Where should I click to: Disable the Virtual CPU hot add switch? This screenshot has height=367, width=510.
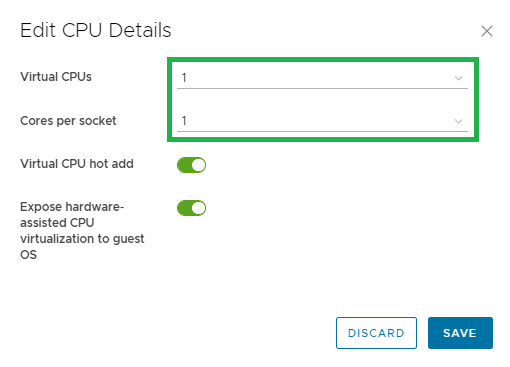[x=191, y=165]
